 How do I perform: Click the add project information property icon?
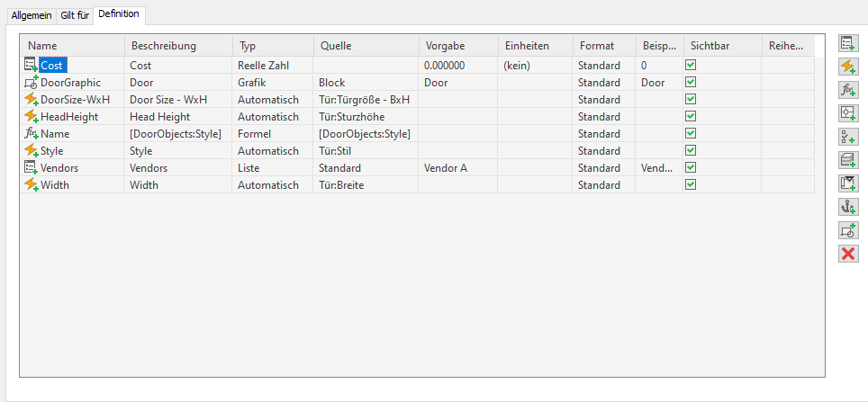[847, 183]
